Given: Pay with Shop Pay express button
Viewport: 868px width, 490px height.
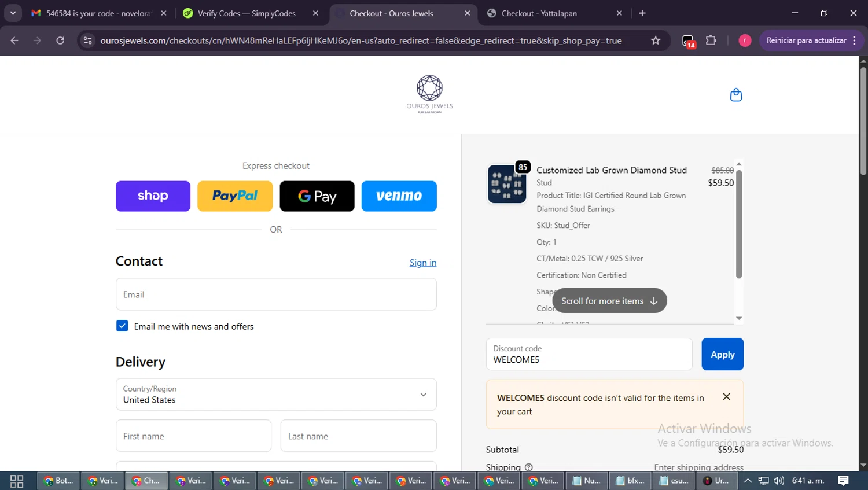Looking at the screenshot, I should click(153, 196).
